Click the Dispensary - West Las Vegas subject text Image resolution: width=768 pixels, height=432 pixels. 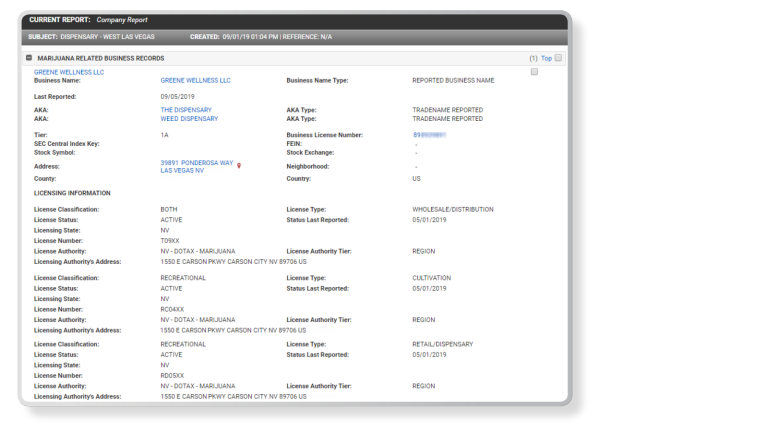coord(116,37)
